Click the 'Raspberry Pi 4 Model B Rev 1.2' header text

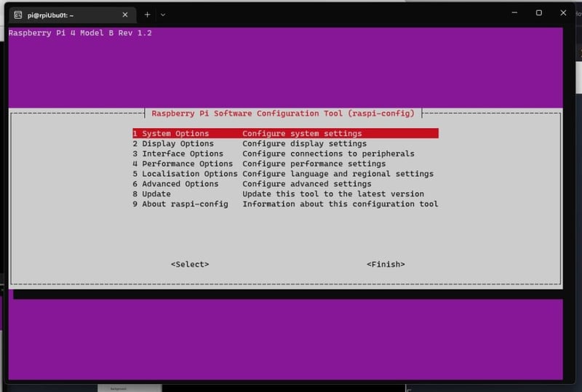pos(80,33)
